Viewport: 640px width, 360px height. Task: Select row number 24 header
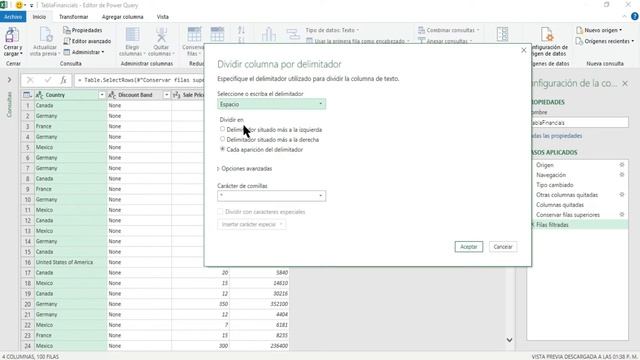click(27, 346)
